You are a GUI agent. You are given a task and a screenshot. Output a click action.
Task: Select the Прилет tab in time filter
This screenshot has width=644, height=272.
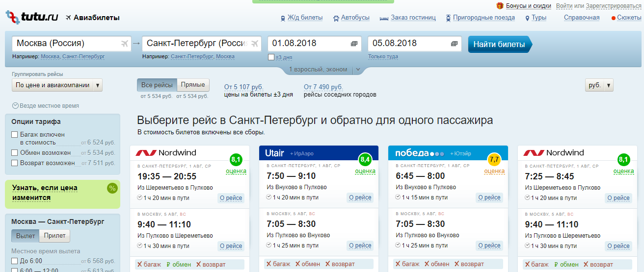[54, 236]
